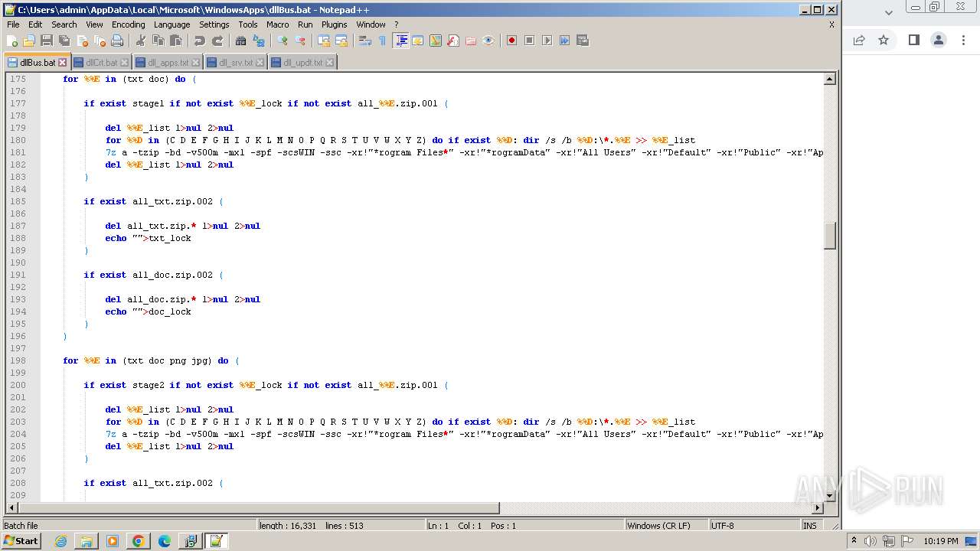Screen dimensions: 980x551
Task: Open Microsoft Edge from taskbar
Action: [x=164, y=541]
